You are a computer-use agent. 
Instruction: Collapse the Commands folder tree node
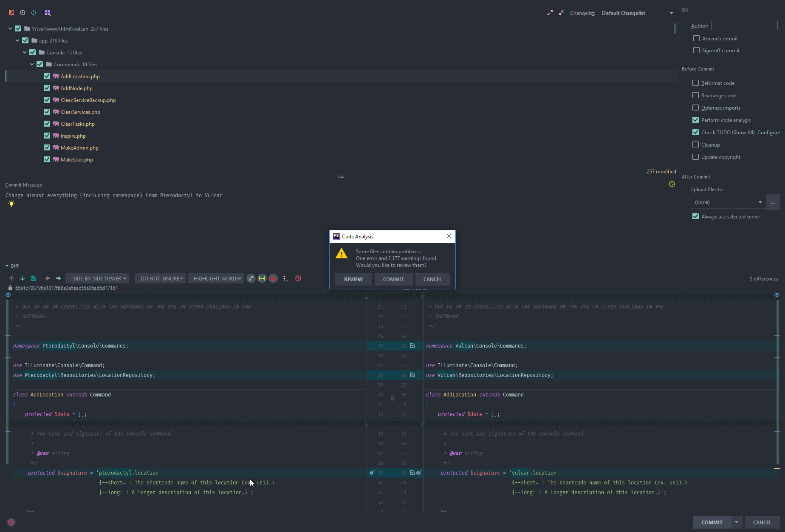(x=32, y=64)
